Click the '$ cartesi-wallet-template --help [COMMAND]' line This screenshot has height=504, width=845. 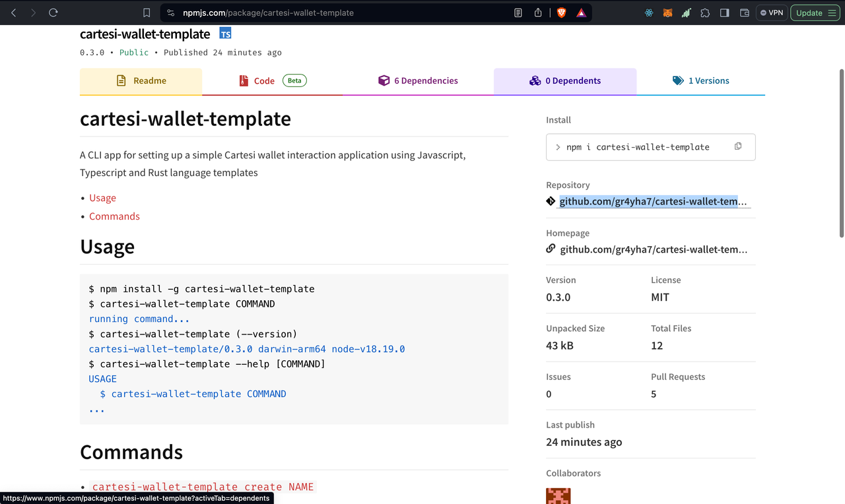click(x=207, y=363)
